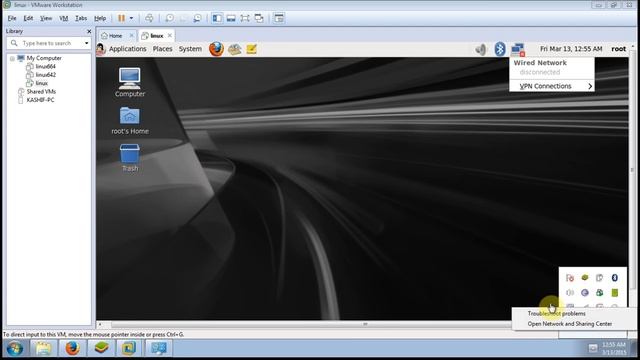This screenshot has width=640, height=360.
Task: Click the Bluetooth icon in GNOME panel
Action: click(500, 49)
